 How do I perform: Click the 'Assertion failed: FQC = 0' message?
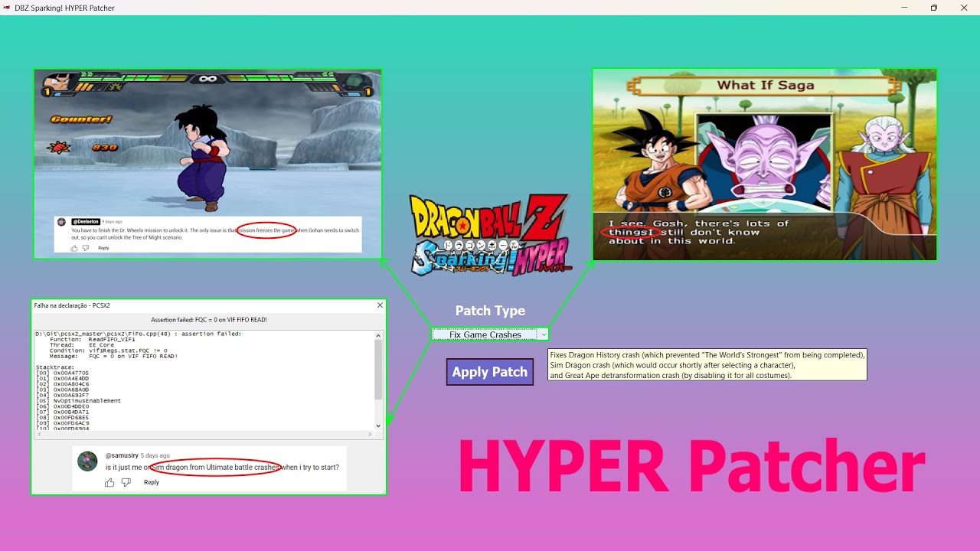coord(208,320)
